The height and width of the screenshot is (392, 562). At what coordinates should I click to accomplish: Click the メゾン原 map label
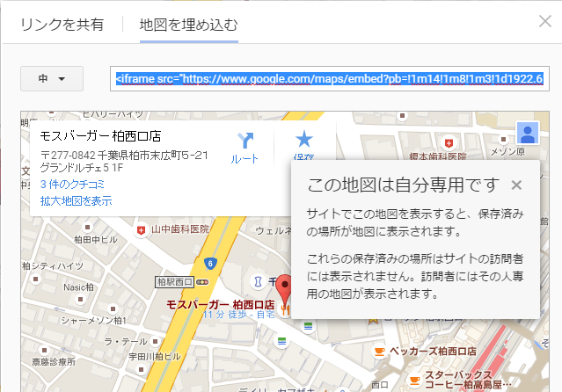(507, 151)
